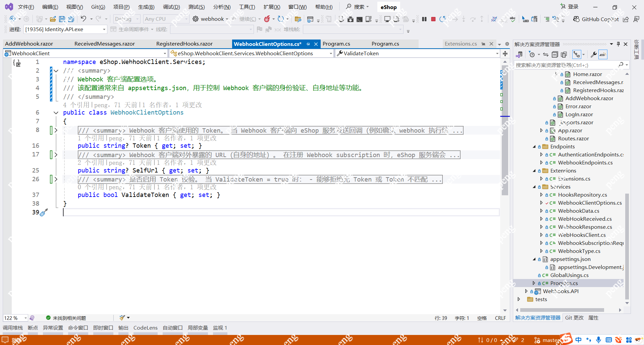Viewport: 644px width, 345px height.
Task: Open the 扩展(X) extensions menu
Action: (x=272, y=7)
